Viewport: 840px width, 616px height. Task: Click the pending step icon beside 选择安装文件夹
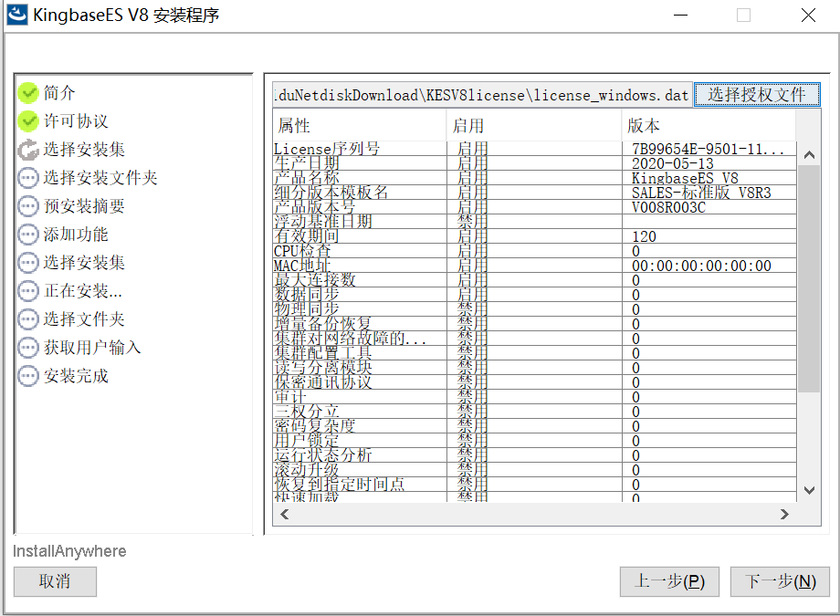[28, 178]
